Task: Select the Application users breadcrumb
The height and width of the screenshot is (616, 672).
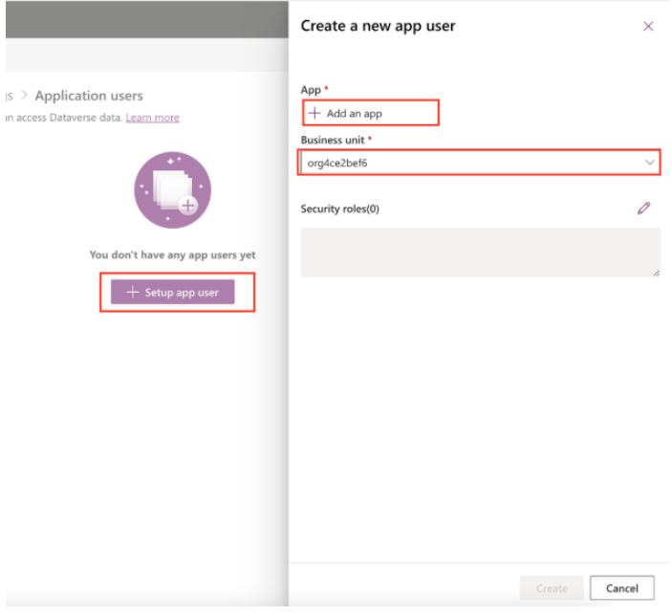Action: (89, 96)
